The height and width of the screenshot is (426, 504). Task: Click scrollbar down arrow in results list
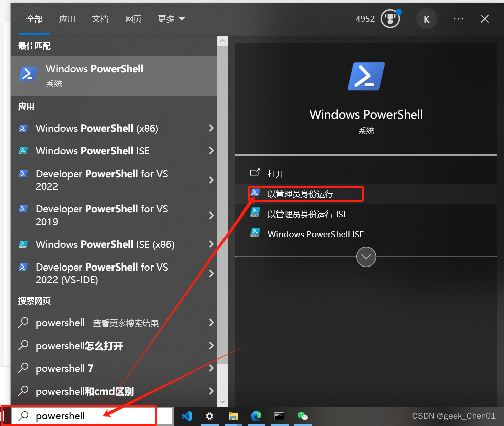point(222,402)
